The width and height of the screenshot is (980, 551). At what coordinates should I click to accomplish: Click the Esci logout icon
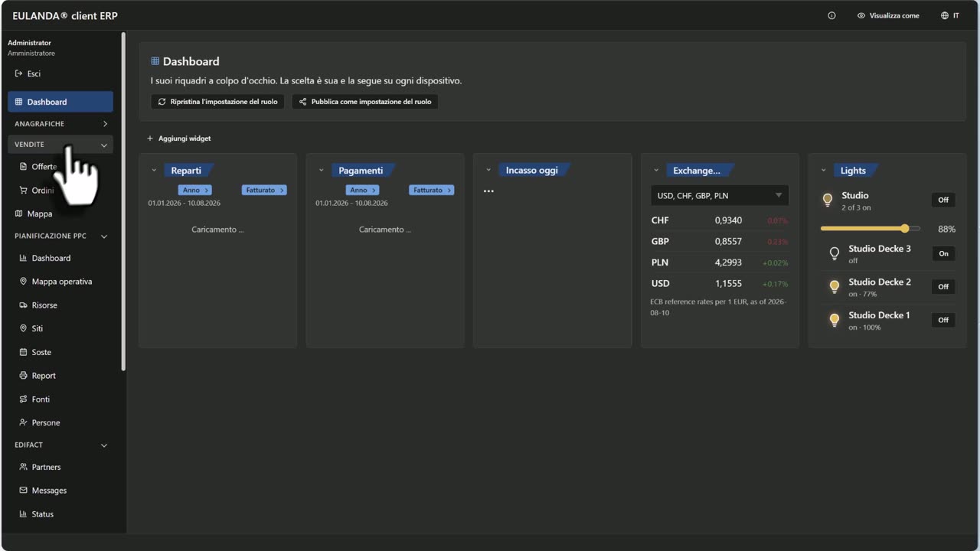coord(18,73)
